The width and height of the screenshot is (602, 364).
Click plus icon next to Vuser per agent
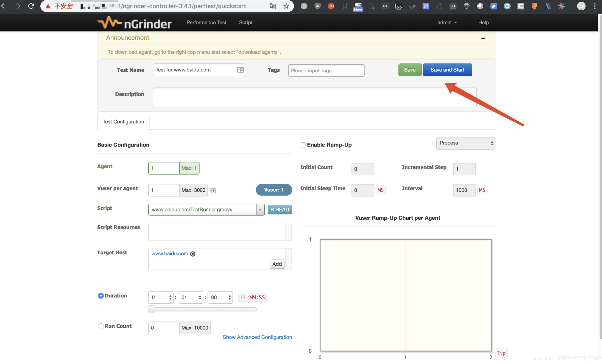pos(213,190)
